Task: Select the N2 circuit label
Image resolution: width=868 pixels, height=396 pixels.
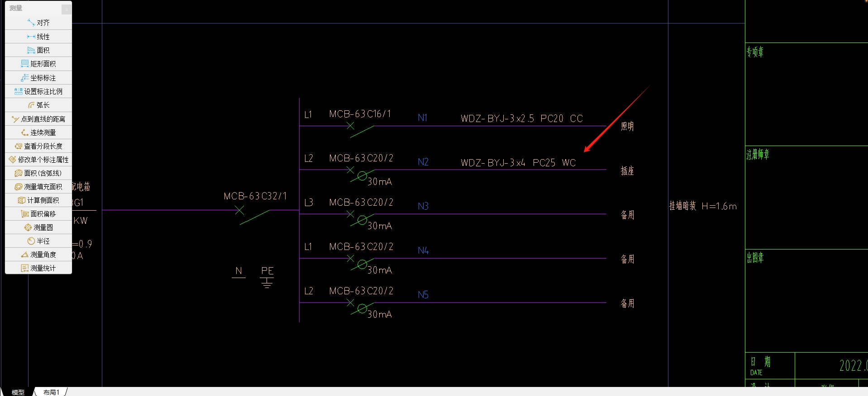Action: tap(423, 162)
